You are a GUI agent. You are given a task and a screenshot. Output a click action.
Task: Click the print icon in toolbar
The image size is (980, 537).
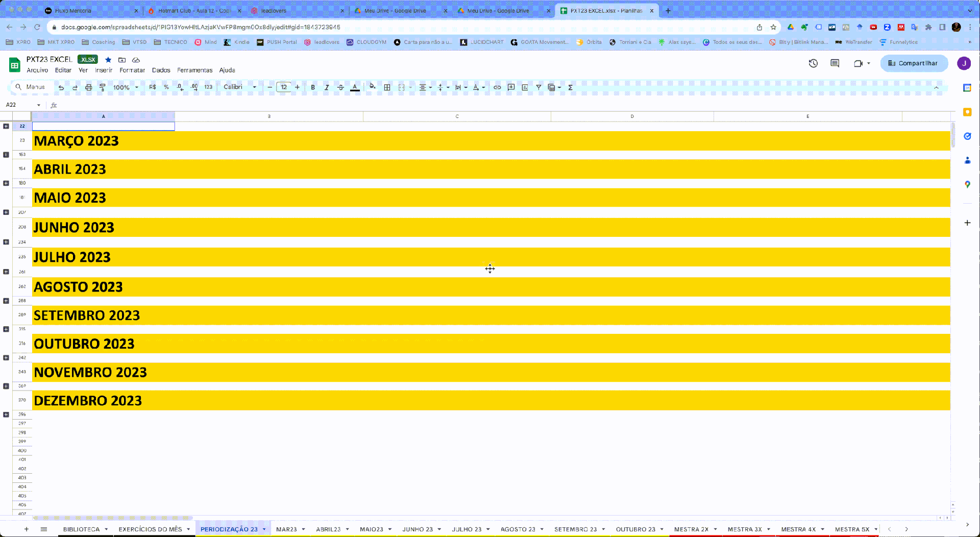88,87
